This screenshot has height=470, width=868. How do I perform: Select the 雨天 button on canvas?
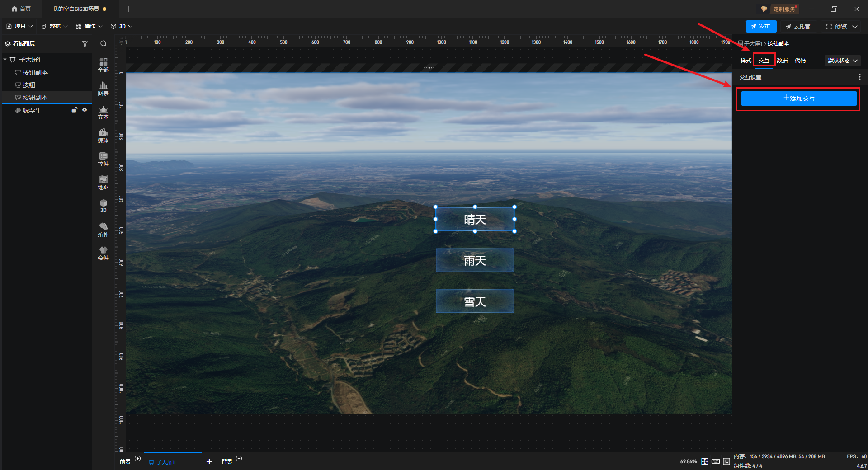coord(475,260)
